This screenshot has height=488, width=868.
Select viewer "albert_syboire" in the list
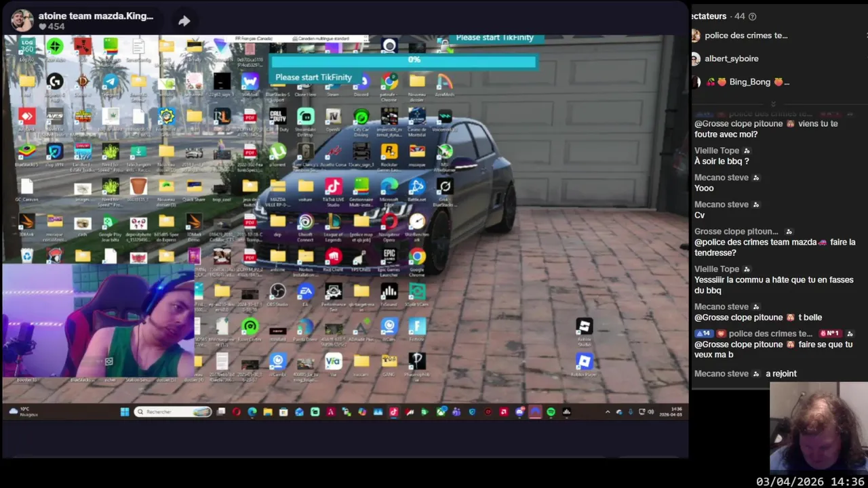tap(732, 58)
